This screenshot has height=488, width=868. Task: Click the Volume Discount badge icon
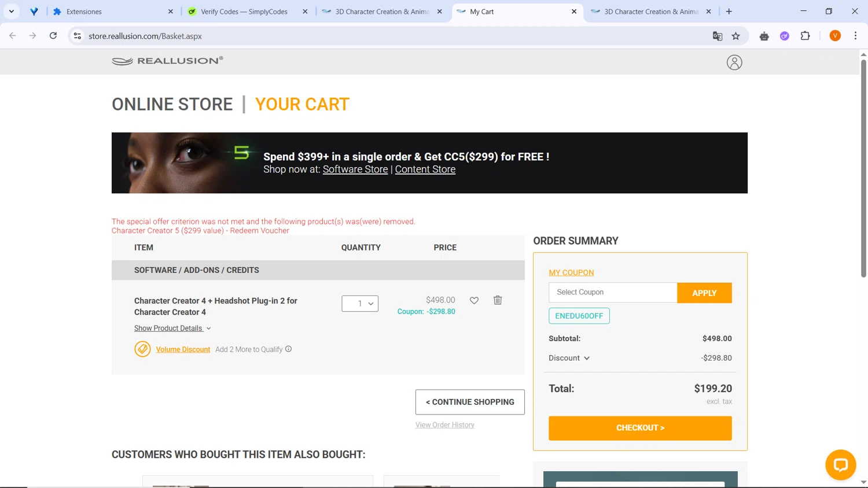click(x=142, y=349)
